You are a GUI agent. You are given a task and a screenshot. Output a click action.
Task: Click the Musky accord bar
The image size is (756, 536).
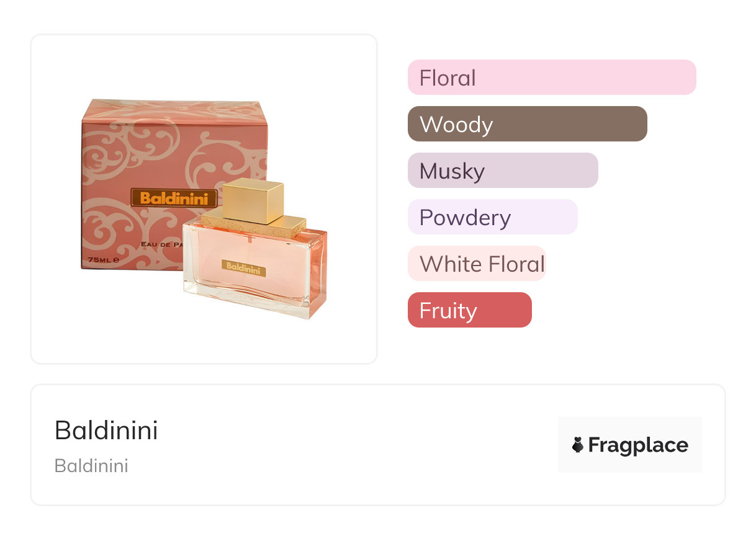[502, 171]
